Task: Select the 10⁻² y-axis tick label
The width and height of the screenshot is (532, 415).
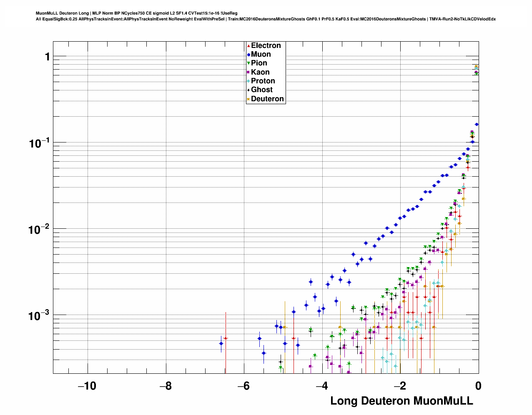Action: (x=39, y=229)
